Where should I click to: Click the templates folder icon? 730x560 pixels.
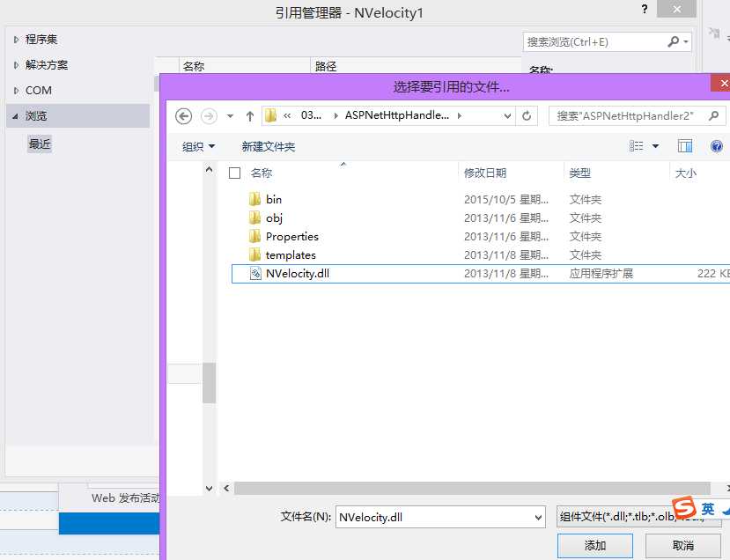point(254,255)
